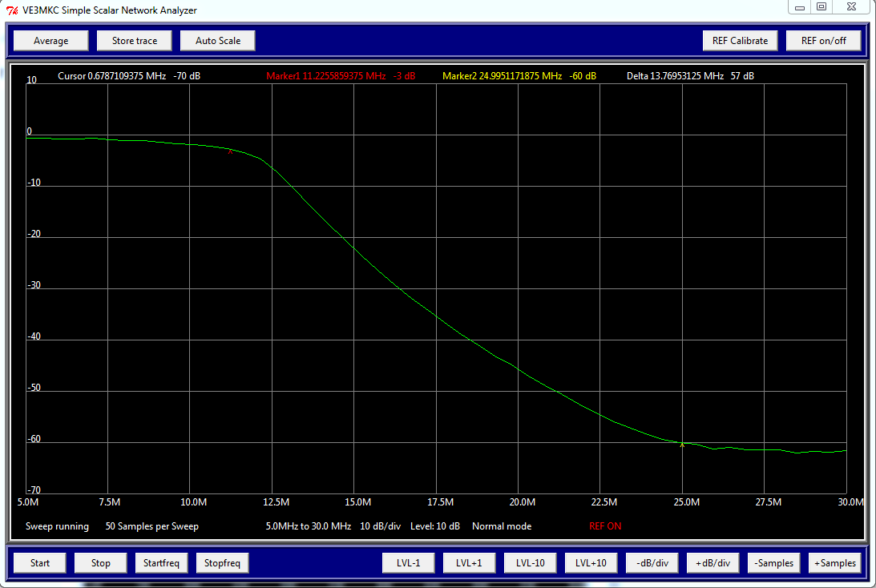Toggle the reference trace with REF on/off
Viewport: 876px width, 588px height.
point(823,40)
